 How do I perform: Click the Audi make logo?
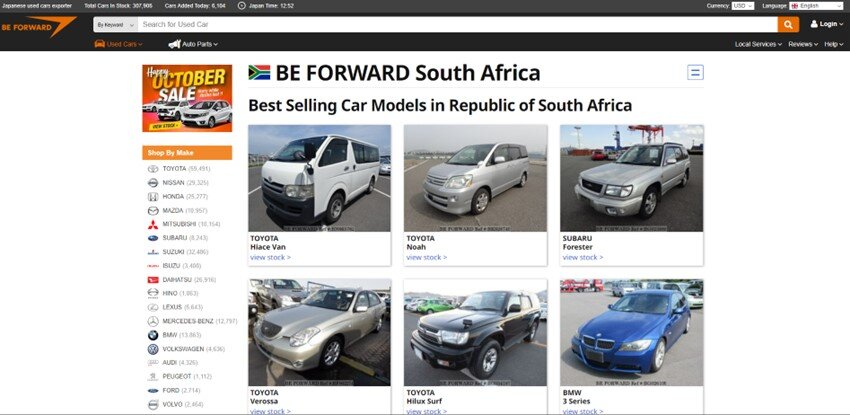[153, 362]
